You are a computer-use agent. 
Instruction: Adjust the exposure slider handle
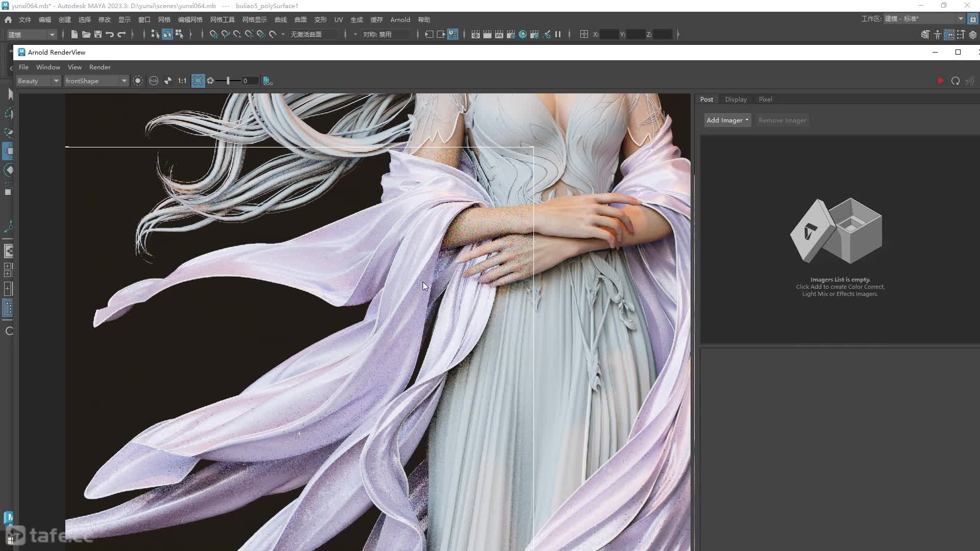coord(228,81)
